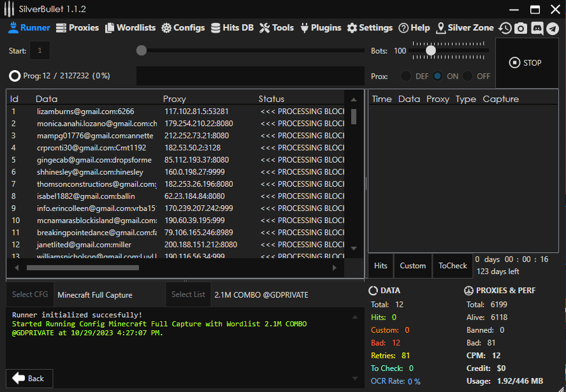The height and width of the screenshot is (392, 566).
Task: Select the DEF proxy mode radio button
Action: [x=405, y=76]
